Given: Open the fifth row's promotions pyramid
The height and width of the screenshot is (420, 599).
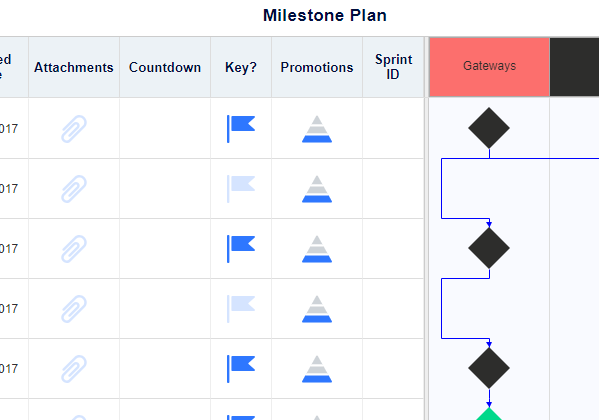Looking at the screenshot, I should [x=317, y=369].
